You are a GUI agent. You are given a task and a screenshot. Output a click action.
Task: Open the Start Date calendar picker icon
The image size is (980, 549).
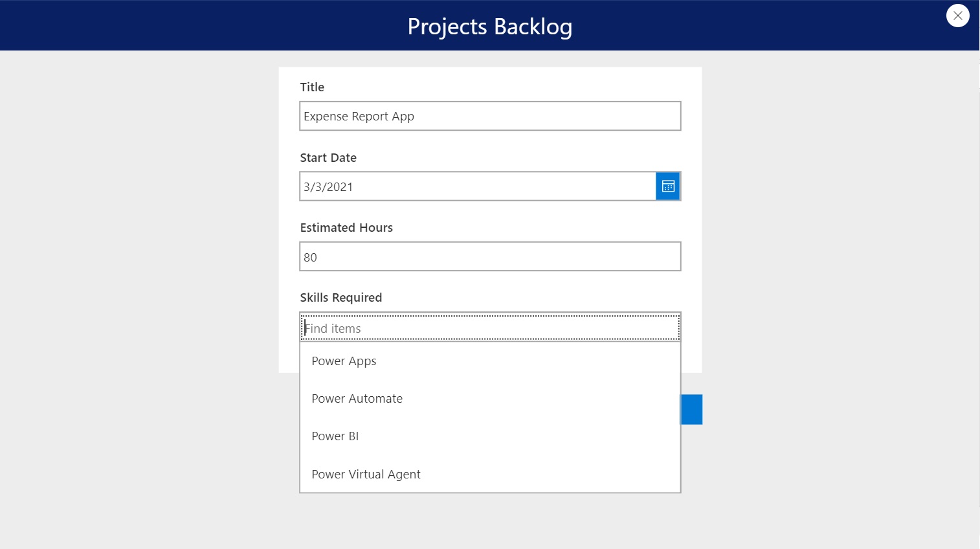668,186
